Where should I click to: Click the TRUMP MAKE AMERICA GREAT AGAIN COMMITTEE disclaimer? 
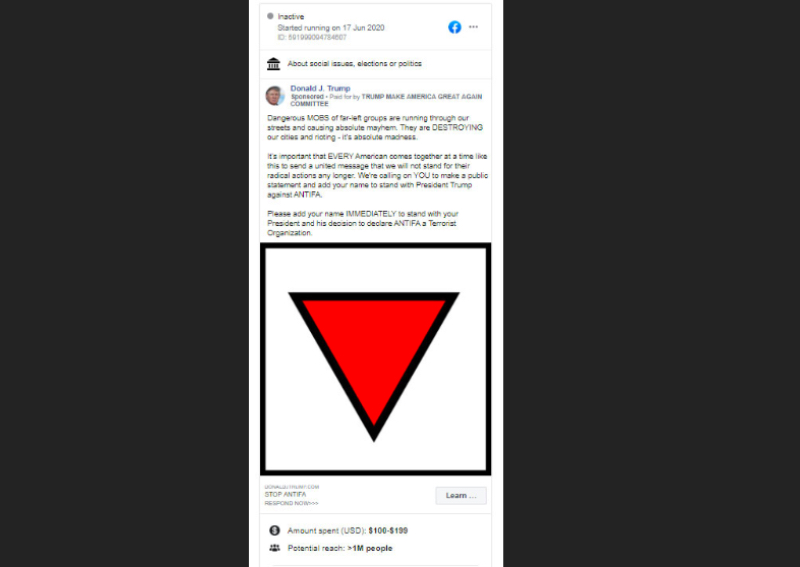(x=386, y=100)
